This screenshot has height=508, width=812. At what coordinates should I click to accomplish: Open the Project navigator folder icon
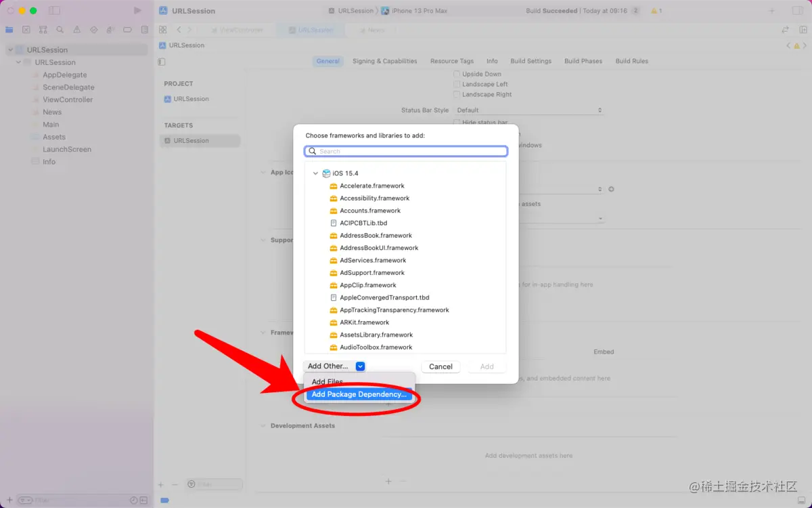point(9,30)
